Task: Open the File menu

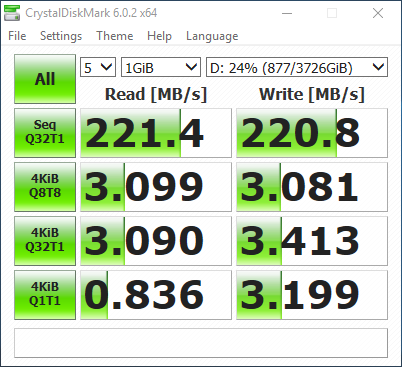Action: click(17, 36)
